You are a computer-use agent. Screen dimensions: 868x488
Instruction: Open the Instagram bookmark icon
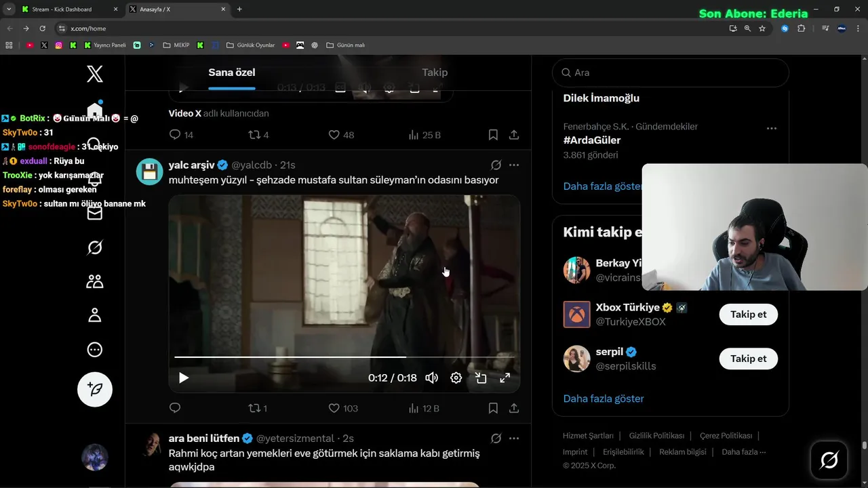[x=59, y=45]
